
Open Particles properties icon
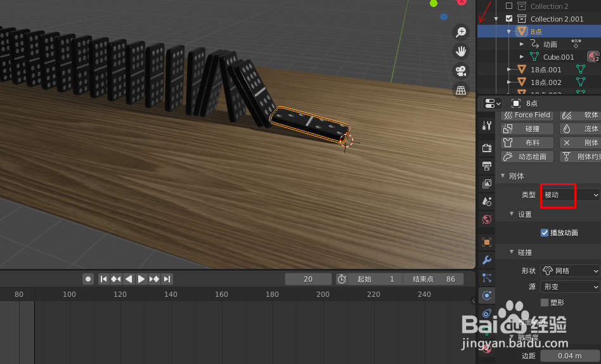pos(487,278)
